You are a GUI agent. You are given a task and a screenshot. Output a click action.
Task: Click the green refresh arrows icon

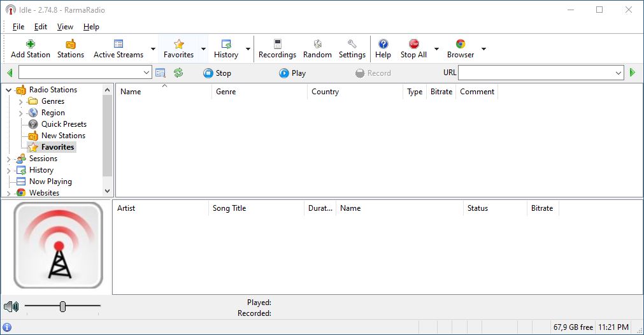pyautogui.click(x=178, y=73)
